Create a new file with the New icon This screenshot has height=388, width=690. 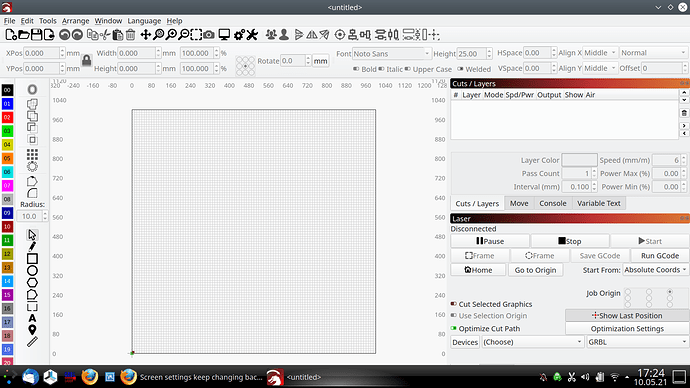(x=11, y=35)
